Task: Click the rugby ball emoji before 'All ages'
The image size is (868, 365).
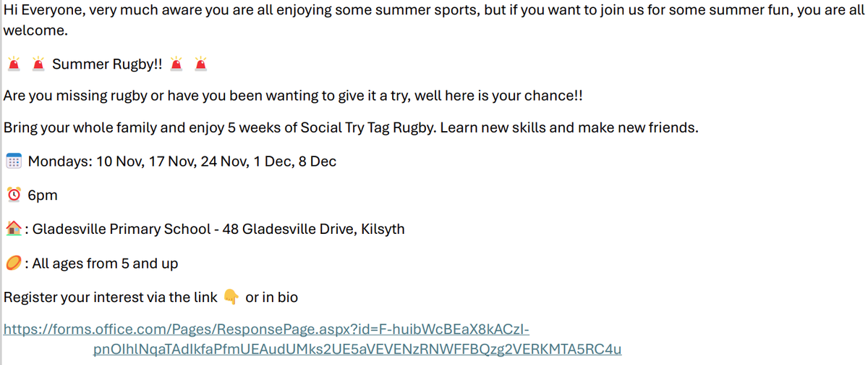Action: point(13,263)
